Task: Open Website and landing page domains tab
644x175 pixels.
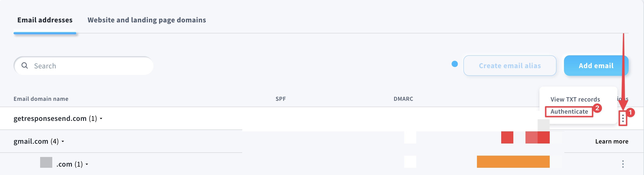Action: coord(147,20)
